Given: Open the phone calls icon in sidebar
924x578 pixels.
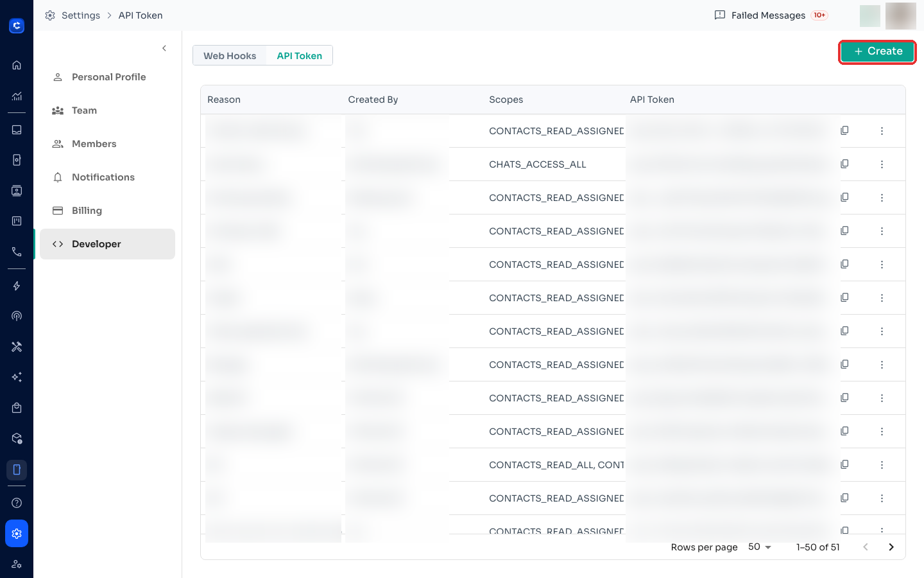Looking at the screenshot, I should click(17, 252).
